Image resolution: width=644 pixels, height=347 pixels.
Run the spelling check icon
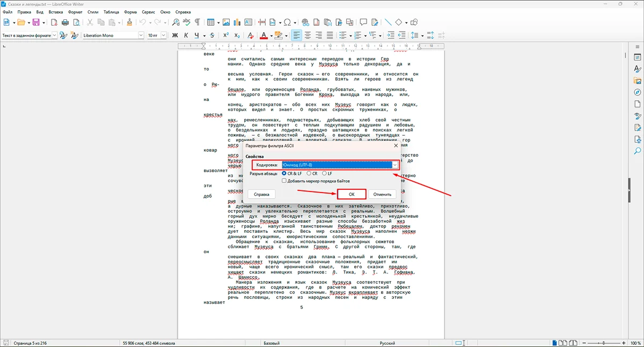click(186, 23)
